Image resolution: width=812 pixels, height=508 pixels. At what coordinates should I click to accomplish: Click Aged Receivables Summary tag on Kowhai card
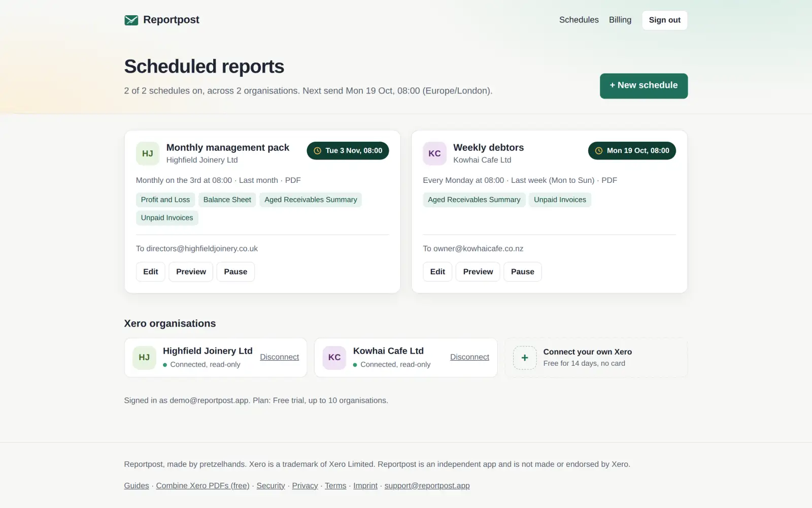[x=474, y=200]
